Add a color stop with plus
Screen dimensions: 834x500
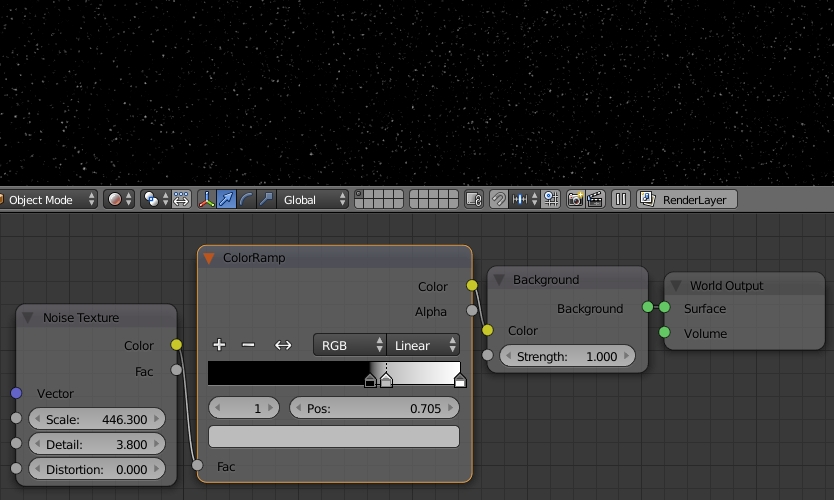point(219,345)
